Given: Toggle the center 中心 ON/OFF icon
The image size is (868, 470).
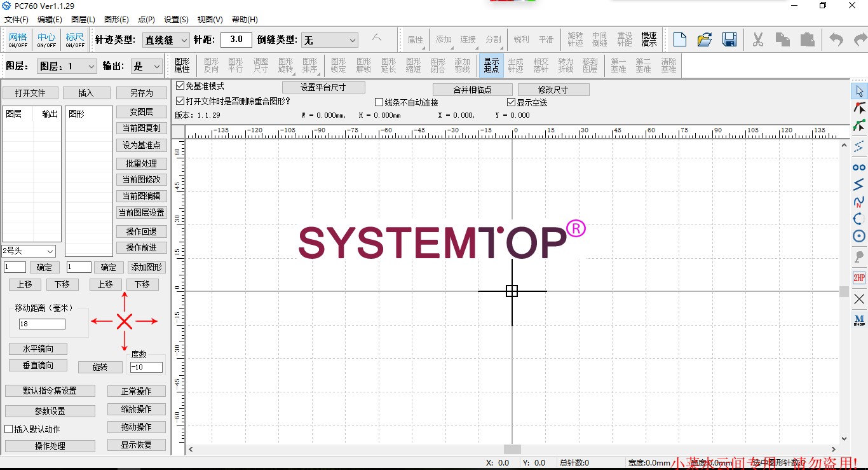Looking at the screenshot, I should click(x=46, y=40).
